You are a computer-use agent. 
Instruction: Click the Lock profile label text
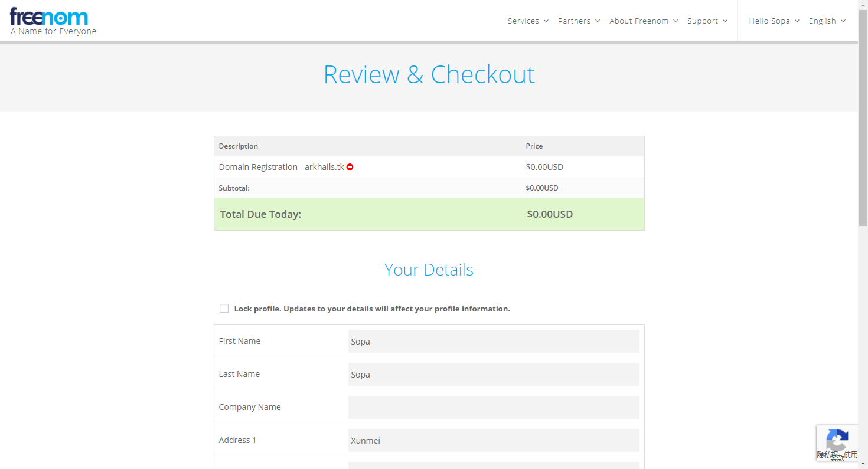coord(372,309)
